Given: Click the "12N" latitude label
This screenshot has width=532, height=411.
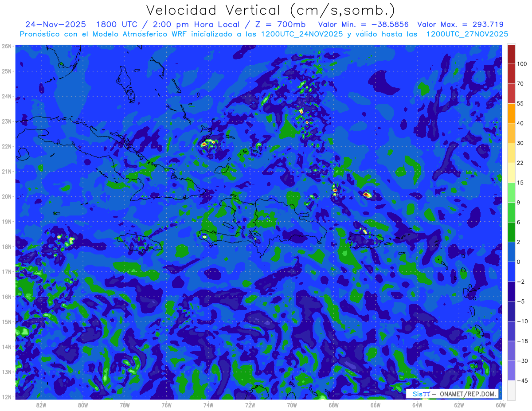Looking at the screenshot, I should click(6, 397).
